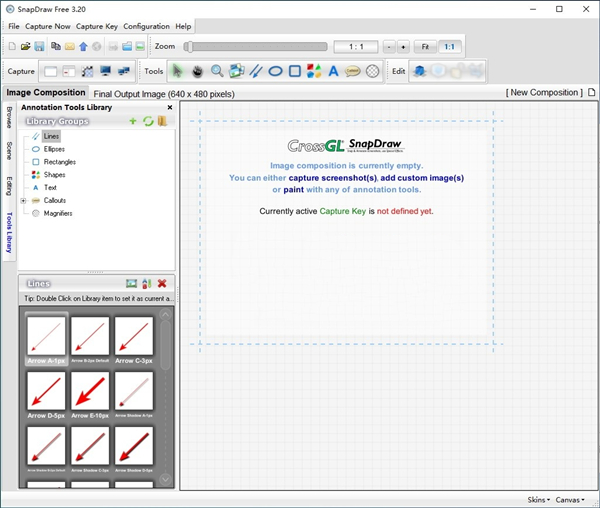Open the Skins dropdown in status bar
Image resolution: width=600 pixels, height=508 pixels.
click(x=538, y=499)
